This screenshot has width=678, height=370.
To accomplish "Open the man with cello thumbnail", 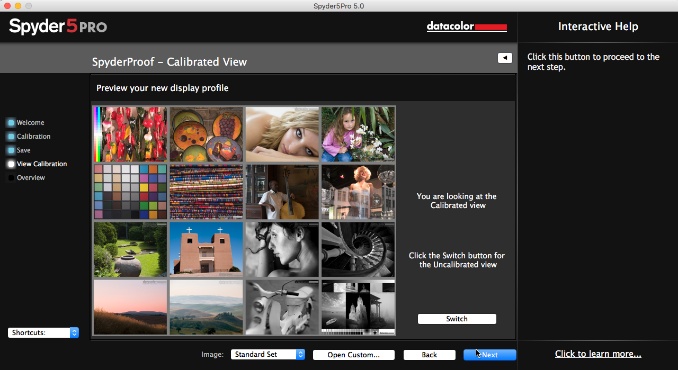I will tap(282, 191).
